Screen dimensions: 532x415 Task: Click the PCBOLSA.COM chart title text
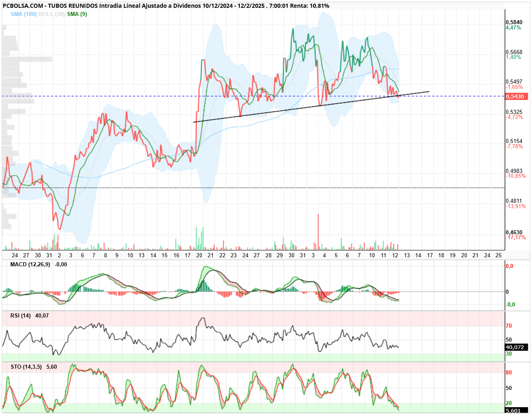(x=23, y=6)
